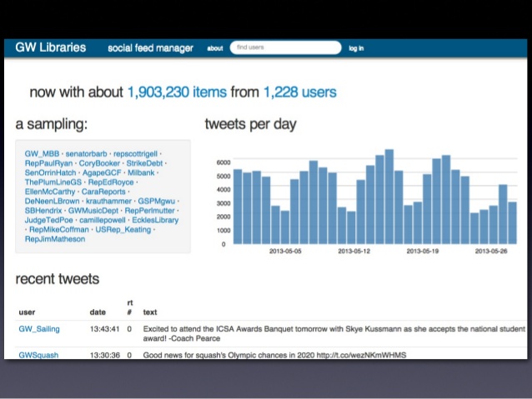Click the find users search field
This screenshot has width=532, height=399.
coord(285,48)
